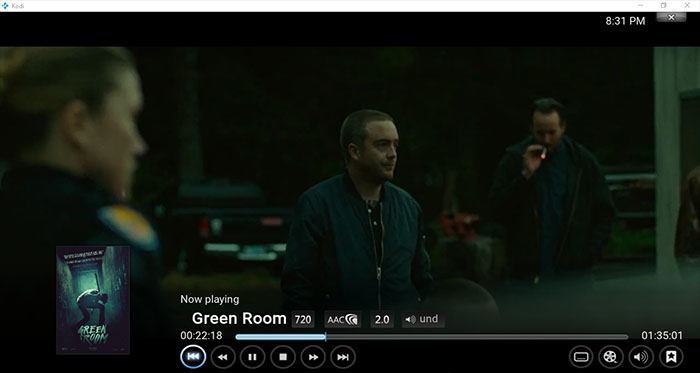The width and height of the screenshot is (700, 373).
Task: Pause the movie playback
Action: click(x=252, y=357)
